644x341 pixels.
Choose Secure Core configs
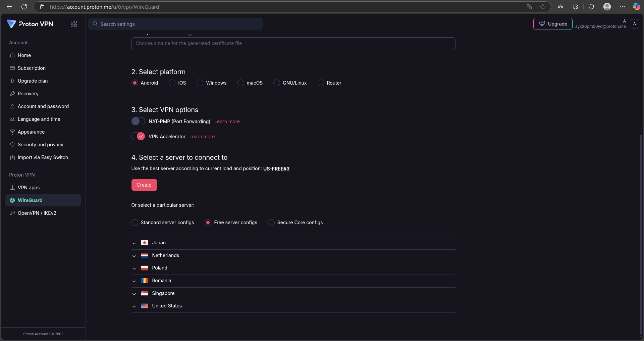point(271,223)
